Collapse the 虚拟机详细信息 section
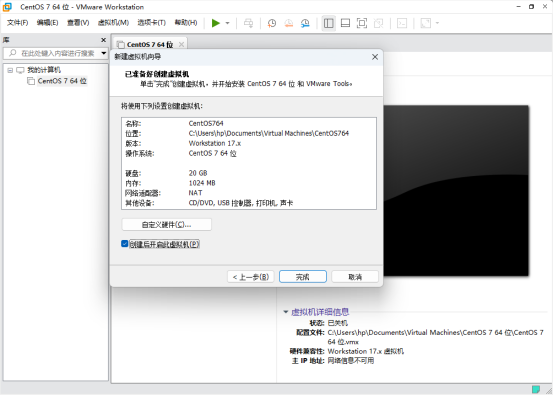554x395 pixels. (285, 312)
